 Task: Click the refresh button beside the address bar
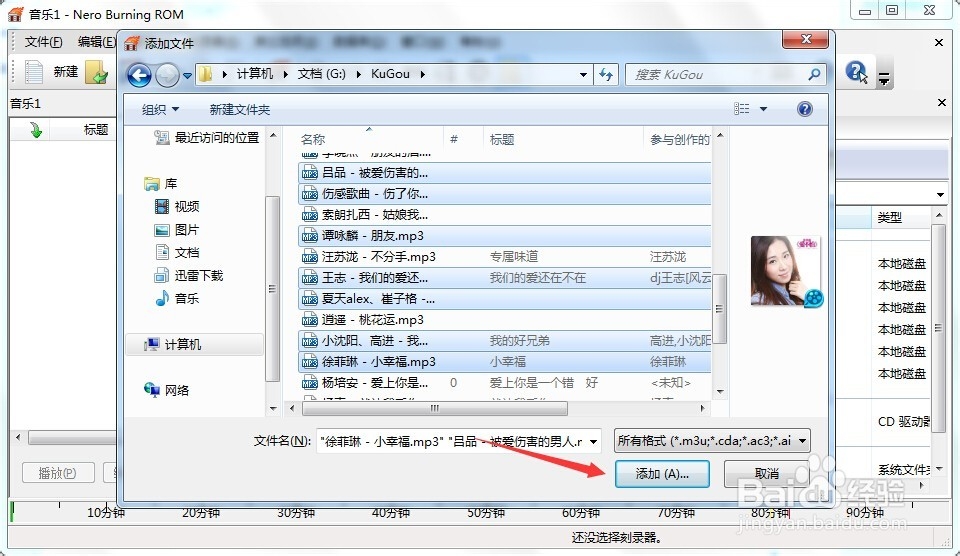point(606,75)
